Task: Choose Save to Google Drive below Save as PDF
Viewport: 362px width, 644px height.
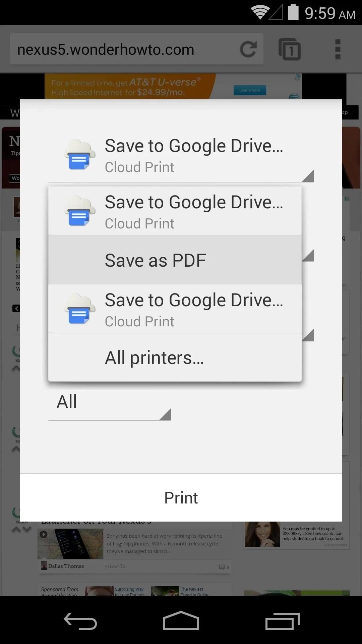Action: [x=175, y=309]
